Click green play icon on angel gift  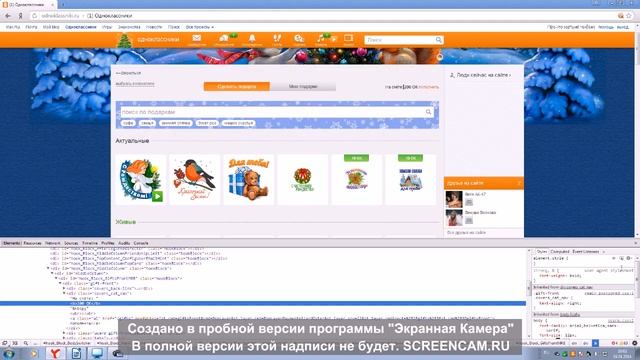pyautogui.click(x=157, y=196)
